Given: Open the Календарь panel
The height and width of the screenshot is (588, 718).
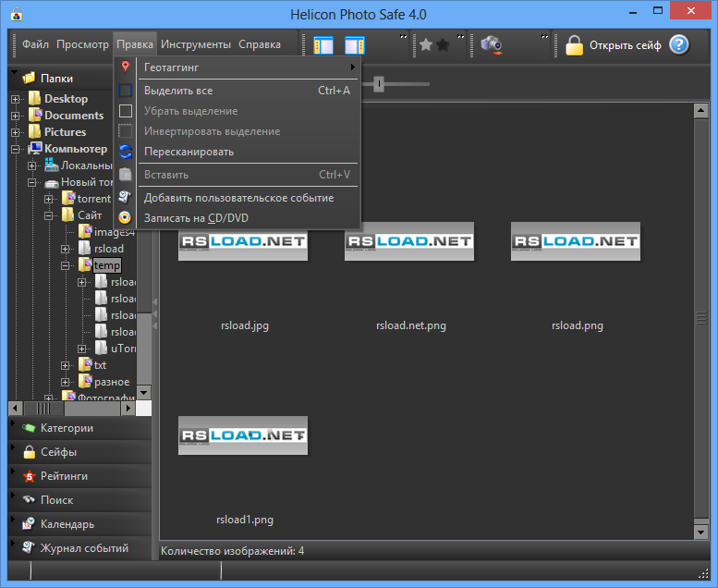Looking at the screenshot, I should click(x=79, y=524).
